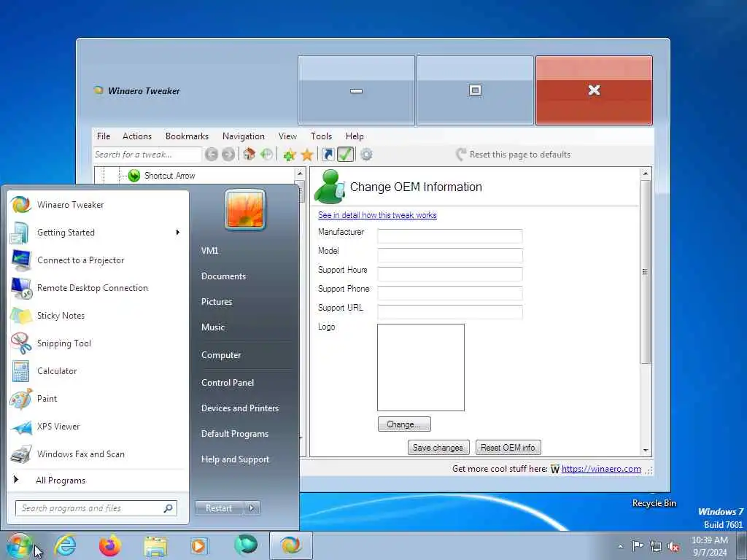Viewport: 747px width, 560px height.
Task: Open See in detail how this tweak works link
Action: click(x=377, y=215)
